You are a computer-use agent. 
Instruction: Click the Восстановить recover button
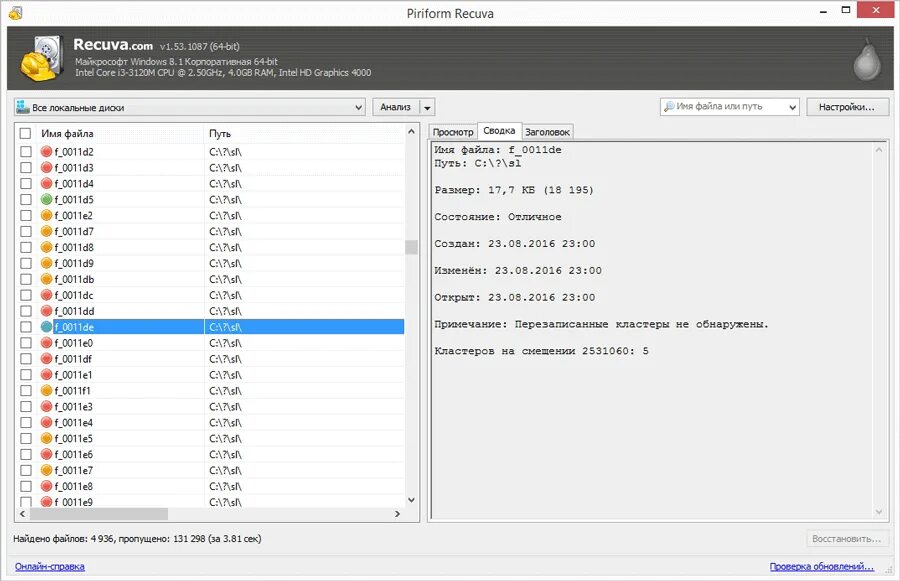[x=847, y=539]
